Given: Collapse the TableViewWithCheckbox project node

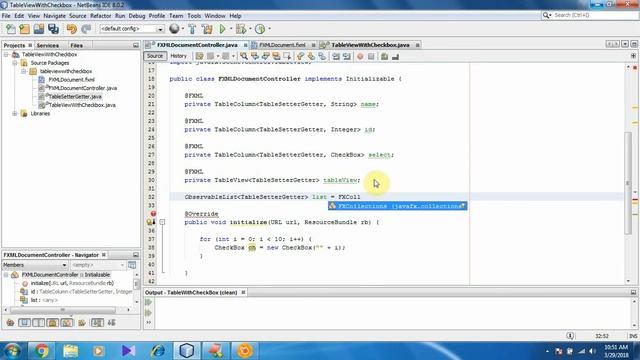Looking at the screenshot, I should click(6, 54).
